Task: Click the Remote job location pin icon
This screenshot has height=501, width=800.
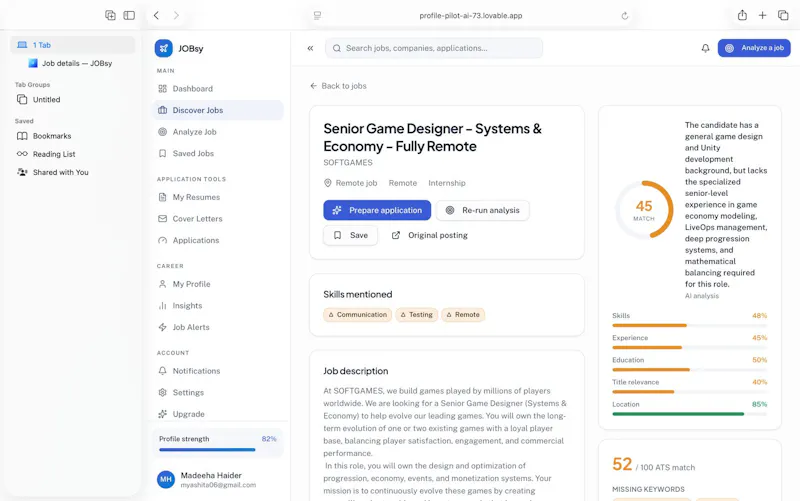Action: point(328,183)
